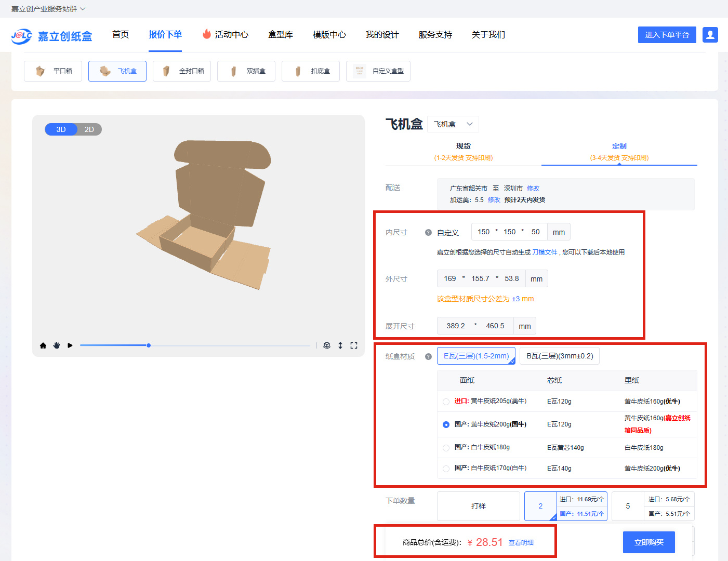The image size is (728, 561).
Task: Enter fullscreen mode for the 3D preview
Action: 354,345
